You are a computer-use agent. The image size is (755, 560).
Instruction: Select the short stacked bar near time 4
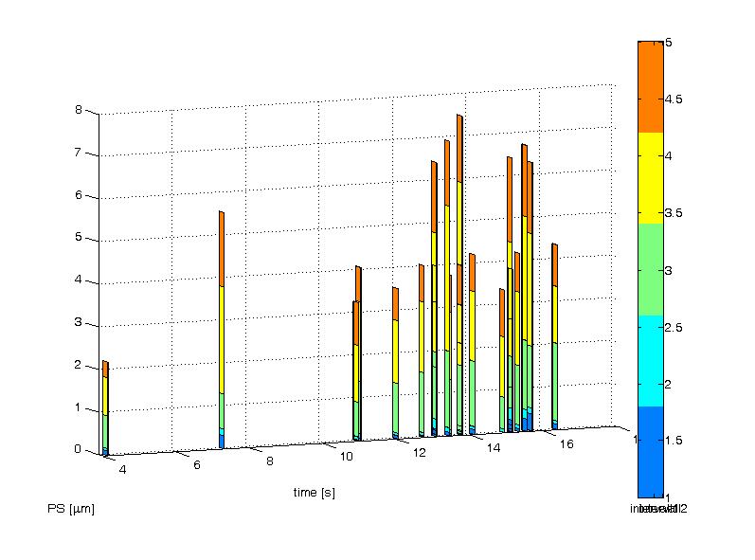point(105,407)
